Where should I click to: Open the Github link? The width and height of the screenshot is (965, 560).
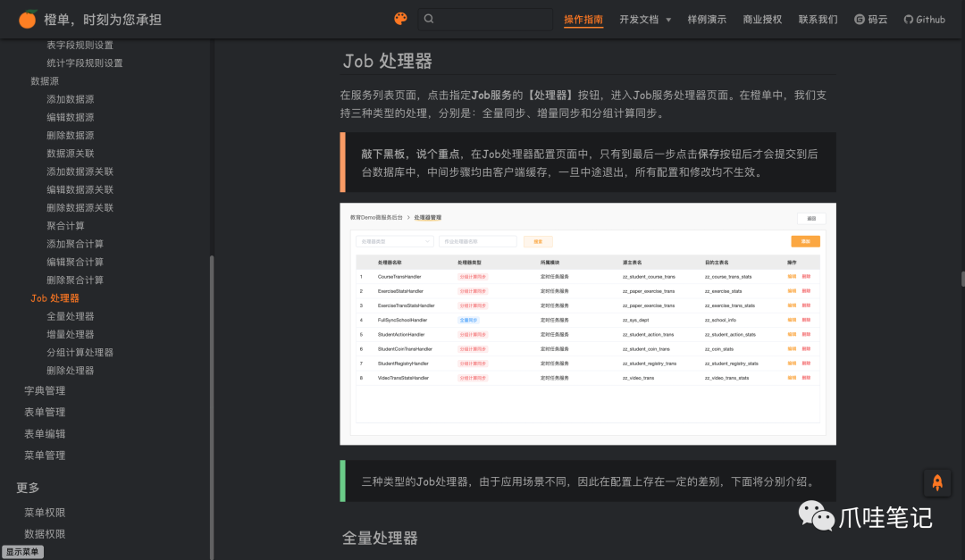pos(925,20)
